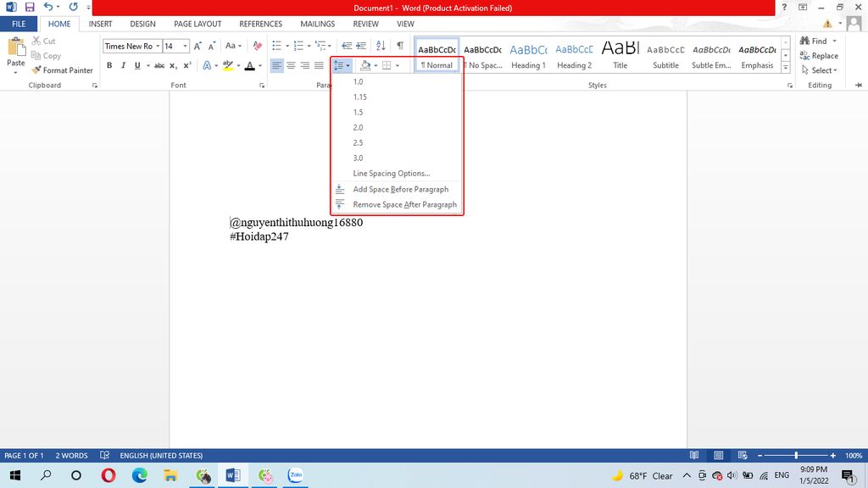Click the Borders grid icon
Screen dimensions: 868x488
point(387,65)
